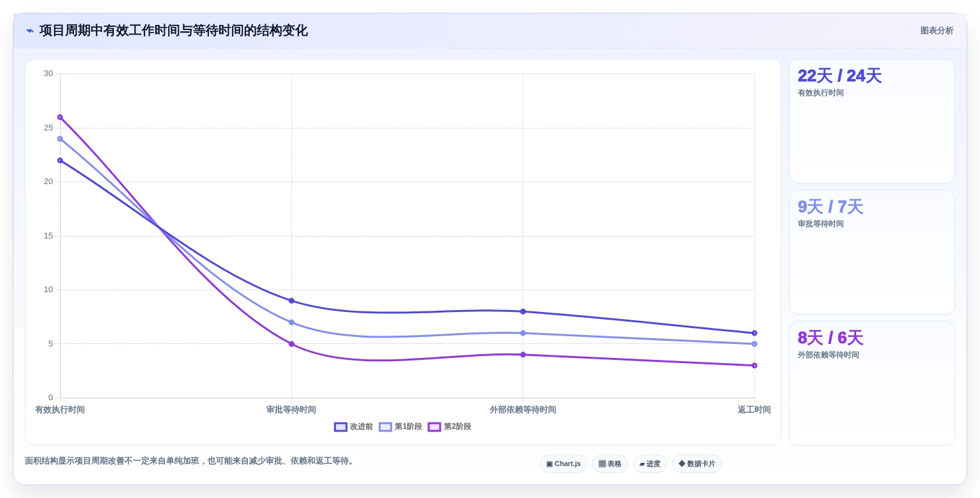Toggle the 第1阶段 legend series
Screen dimensions: 980x498
point(401,426)
